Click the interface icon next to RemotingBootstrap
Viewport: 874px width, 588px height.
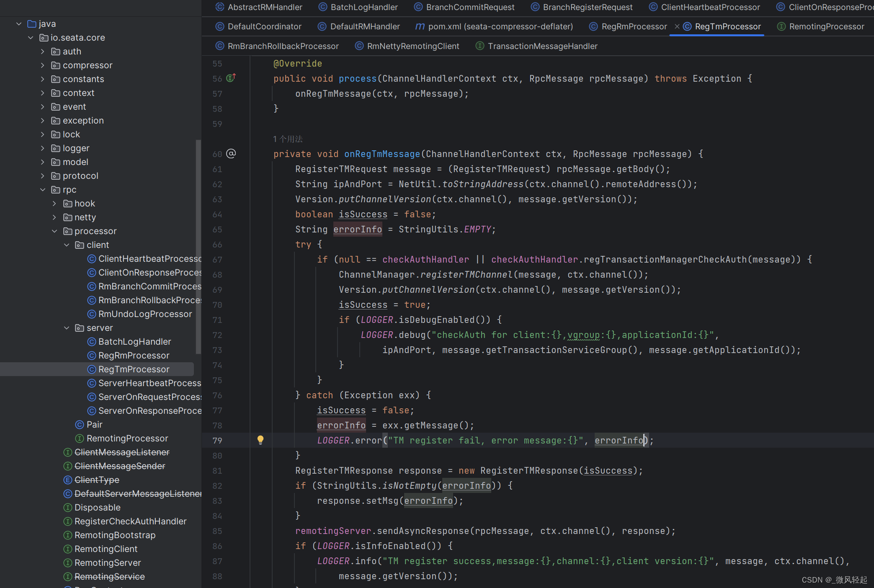68,535
